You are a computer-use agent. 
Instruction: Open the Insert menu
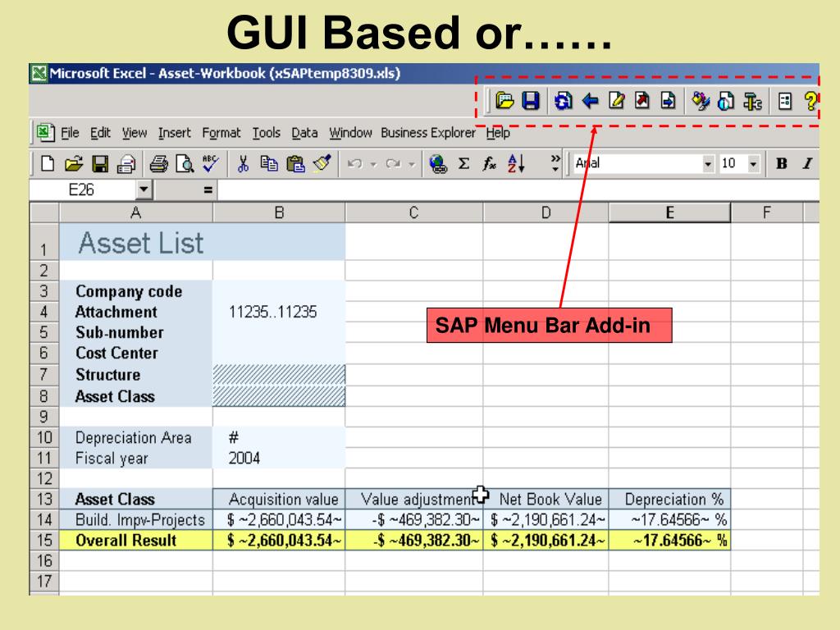pos(175,133)
